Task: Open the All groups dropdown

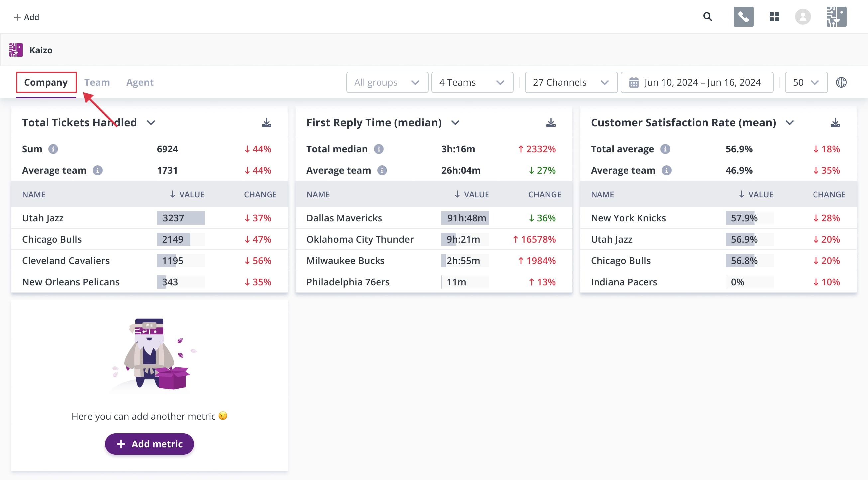Action: [387, 82]
